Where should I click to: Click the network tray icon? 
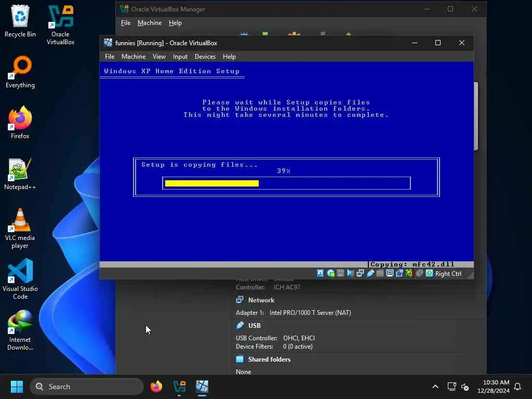451,387
